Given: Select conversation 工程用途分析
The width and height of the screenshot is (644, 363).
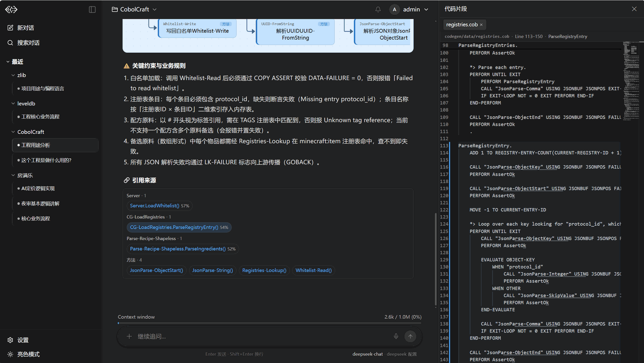Looking at the screenshot, I should click(55, 145).
